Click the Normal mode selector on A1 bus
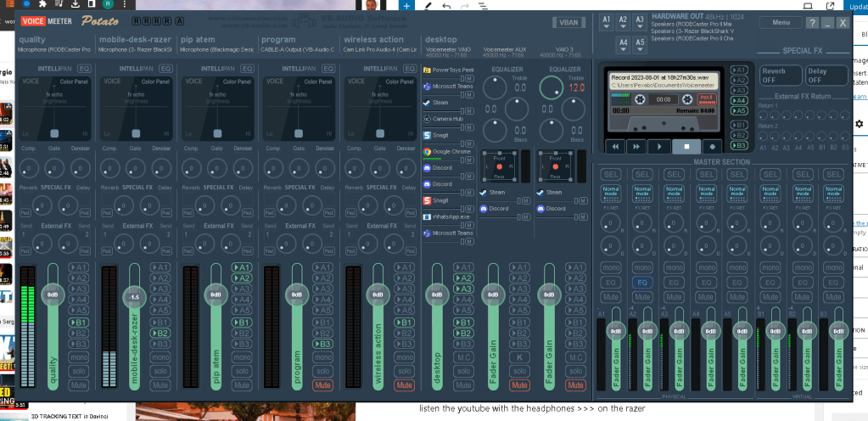Image resolution: width=868 pixels, height=421 pixels. coord(610,192)
